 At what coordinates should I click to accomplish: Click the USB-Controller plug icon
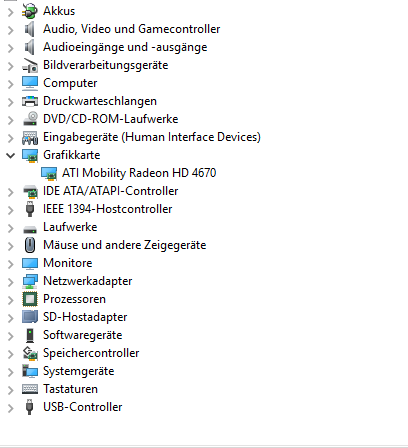click(x=30, y=407)
